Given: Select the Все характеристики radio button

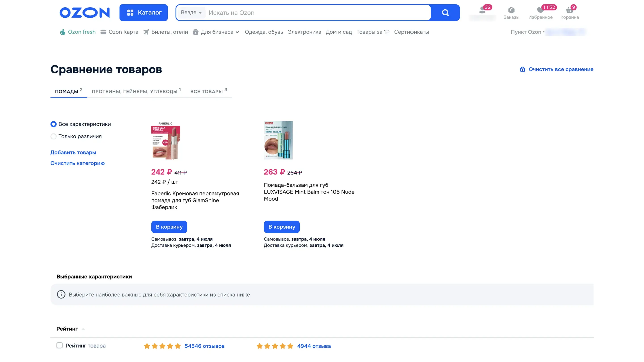Looking at the screenshot, I should [53, 124].
